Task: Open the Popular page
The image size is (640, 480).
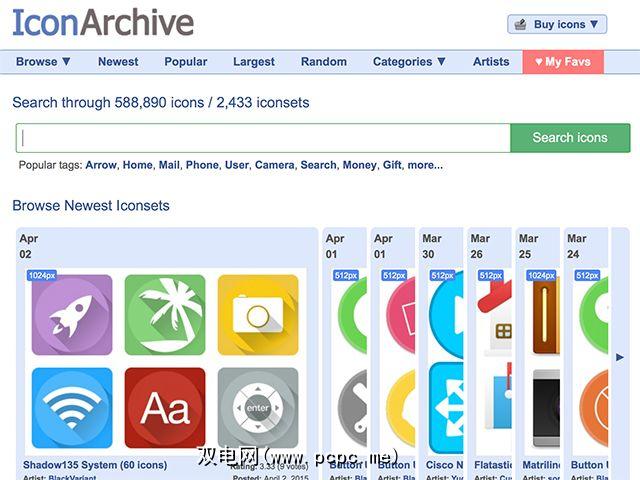Action: tap(186, 62)
